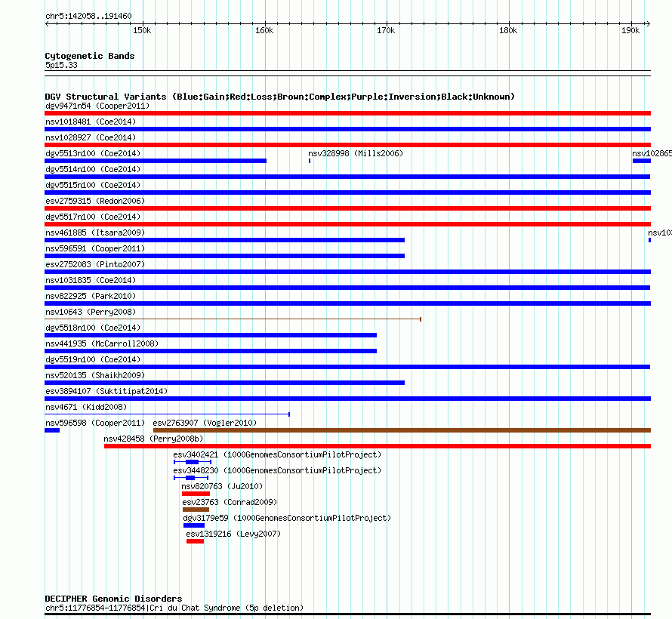Select the red nsv820763 loss bar

[196, 494]
